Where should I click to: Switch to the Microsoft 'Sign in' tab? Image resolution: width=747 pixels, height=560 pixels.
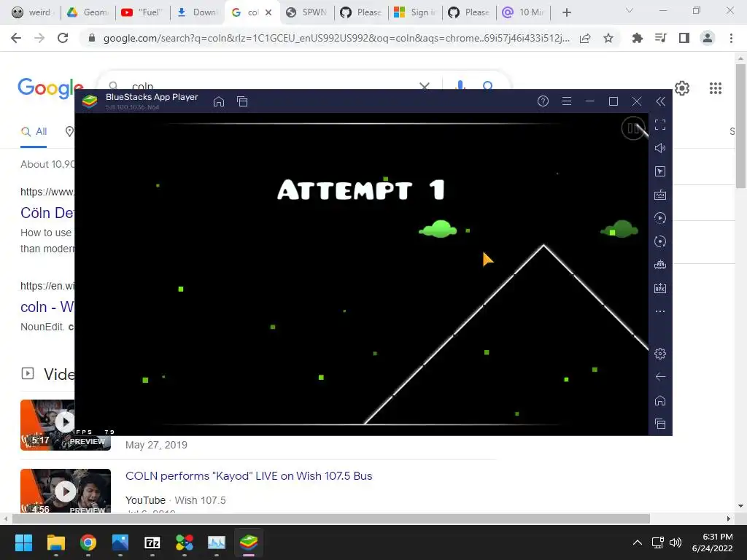pos(415,12)
